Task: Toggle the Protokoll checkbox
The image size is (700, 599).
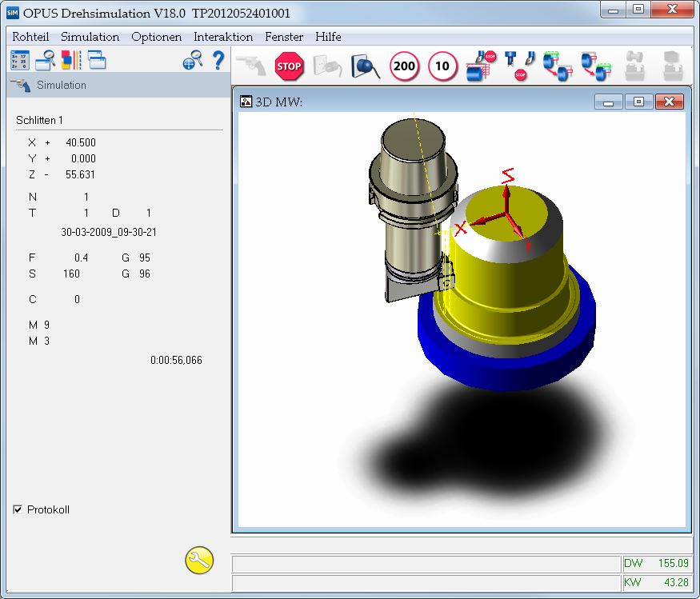Action: (x=18, y=509)
